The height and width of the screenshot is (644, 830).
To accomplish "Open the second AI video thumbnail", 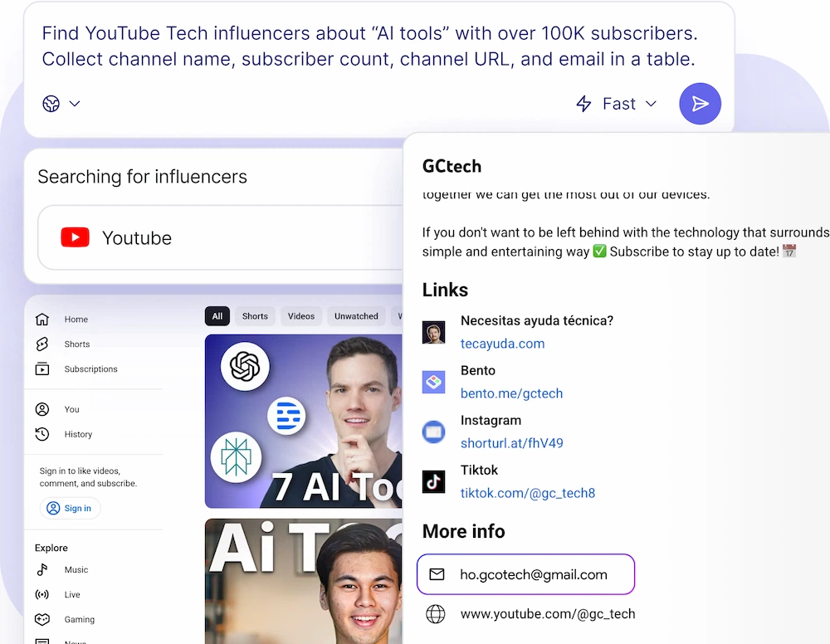I will point(304,581).
